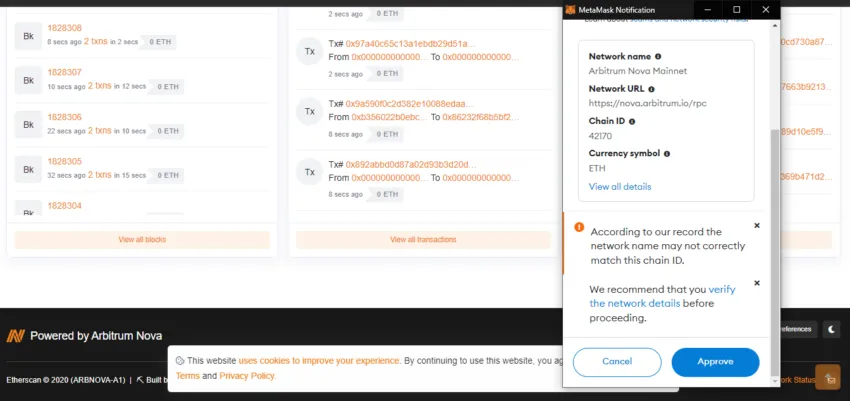The image size is (850, 401).
Task: Open the verify the network details link
Action: 662,296
